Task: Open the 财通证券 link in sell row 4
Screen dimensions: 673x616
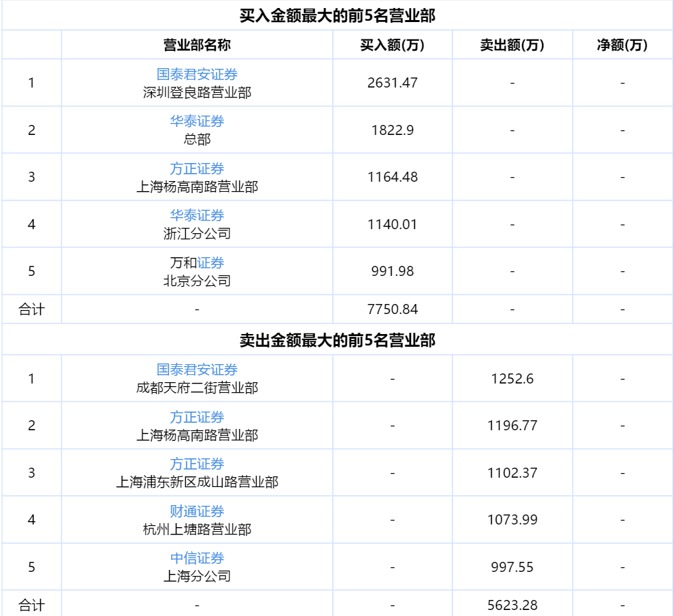Action: (198, 511)
